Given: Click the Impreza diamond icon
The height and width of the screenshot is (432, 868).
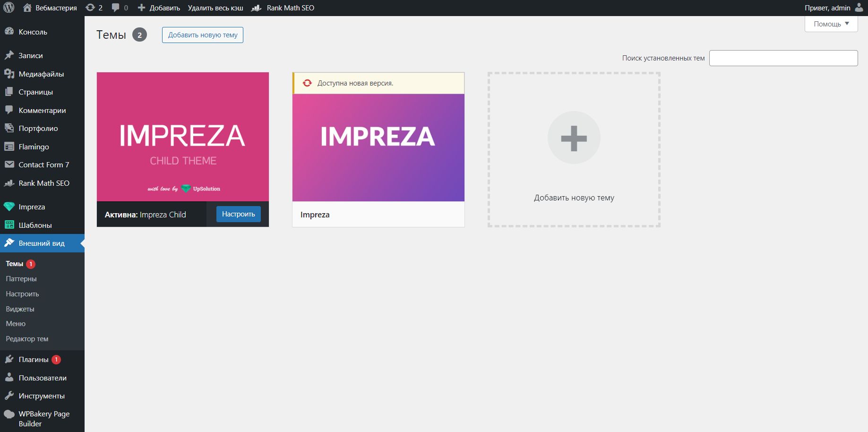Looking at the screenshot, I should 9,207.
